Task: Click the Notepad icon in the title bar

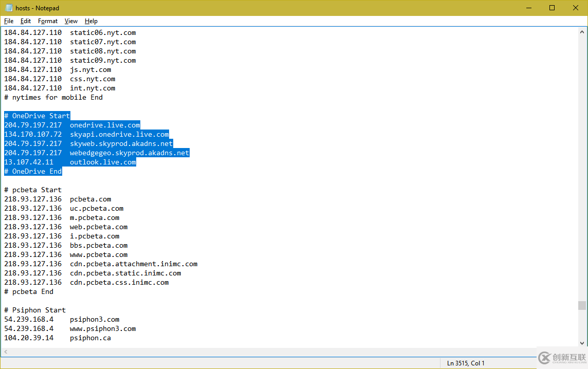Action: click(x=9, y=8)
